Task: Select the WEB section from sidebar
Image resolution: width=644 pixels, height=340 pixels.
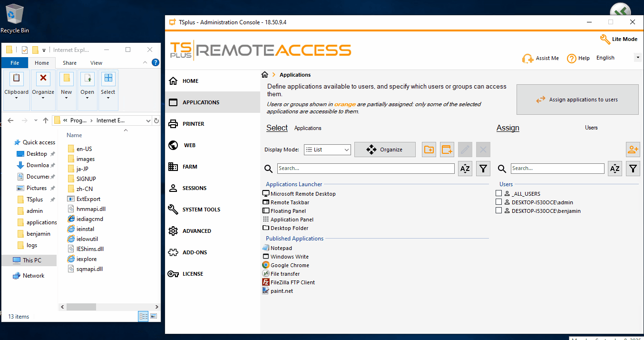Action: pos(193,145)
